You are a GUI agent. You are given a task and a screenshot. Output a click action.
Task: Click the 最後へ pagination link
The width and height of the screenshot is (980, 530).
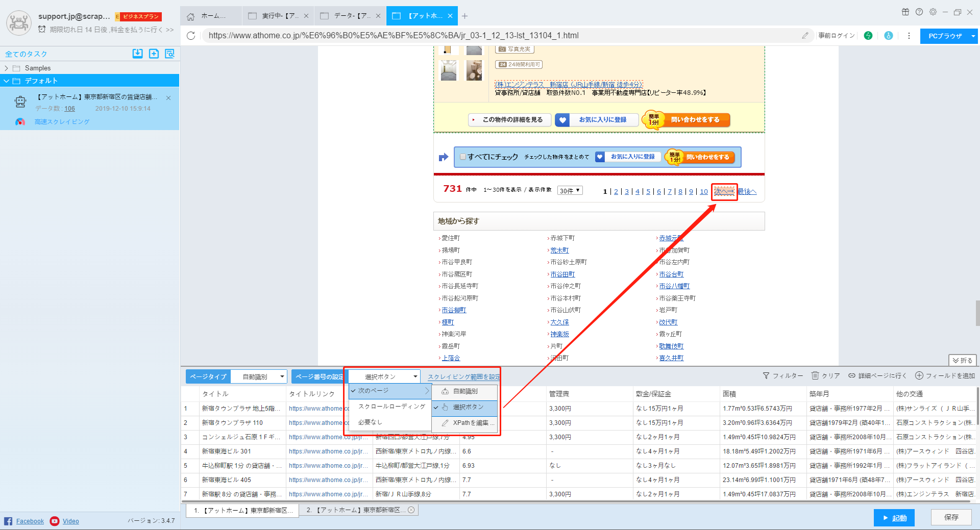(747, 192)
